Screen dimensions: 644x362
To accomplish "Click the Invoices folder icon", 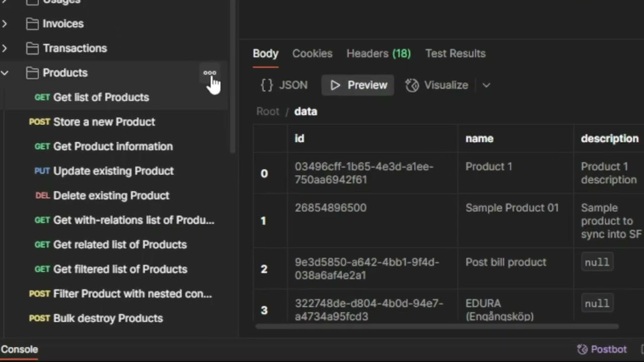I will (x=32, y=24).
